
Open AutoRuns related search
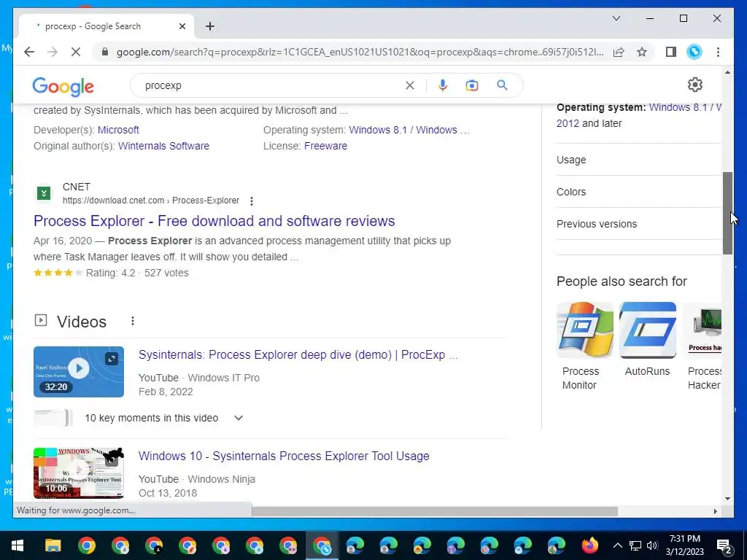click(x=648, y=340)
